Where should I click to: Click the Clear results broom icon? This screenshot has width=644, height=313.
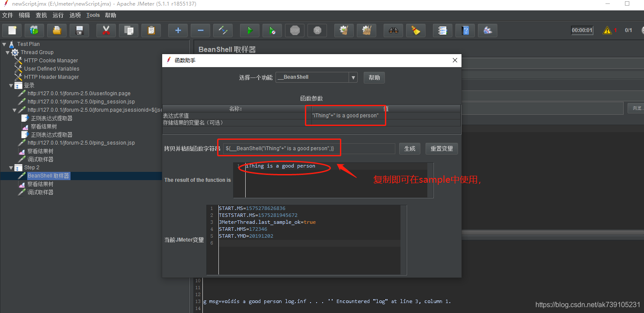tap(344, 30)
